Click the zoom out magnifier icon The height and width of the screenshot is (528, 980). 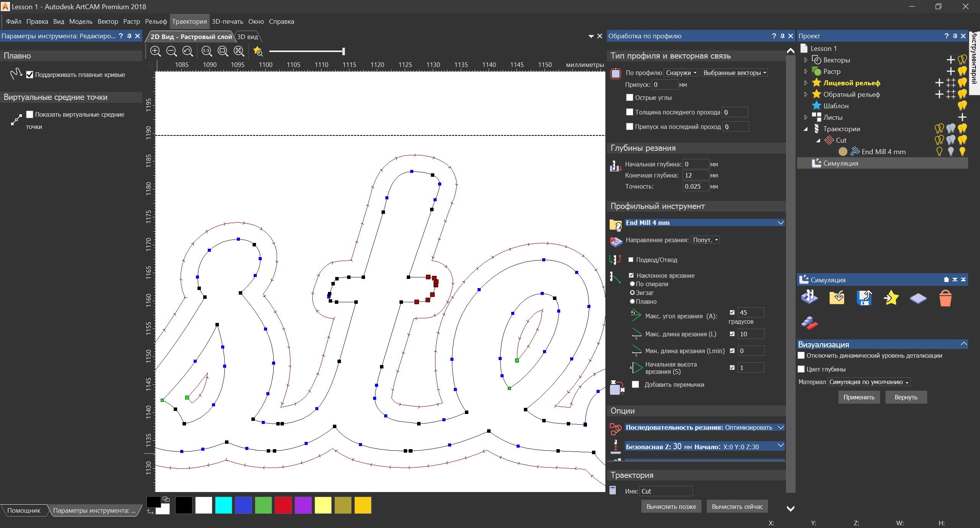tap(171, 51)
